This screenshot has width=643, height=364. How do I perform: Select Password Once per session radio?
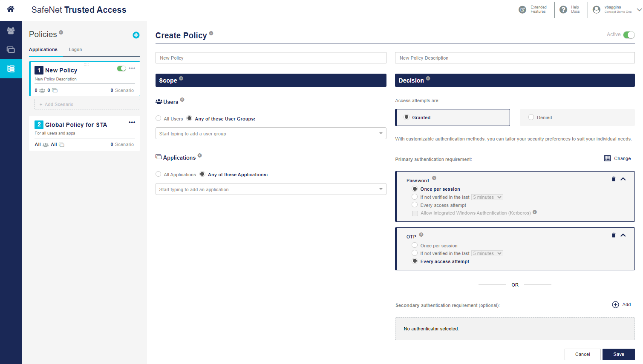coord(415,189)
